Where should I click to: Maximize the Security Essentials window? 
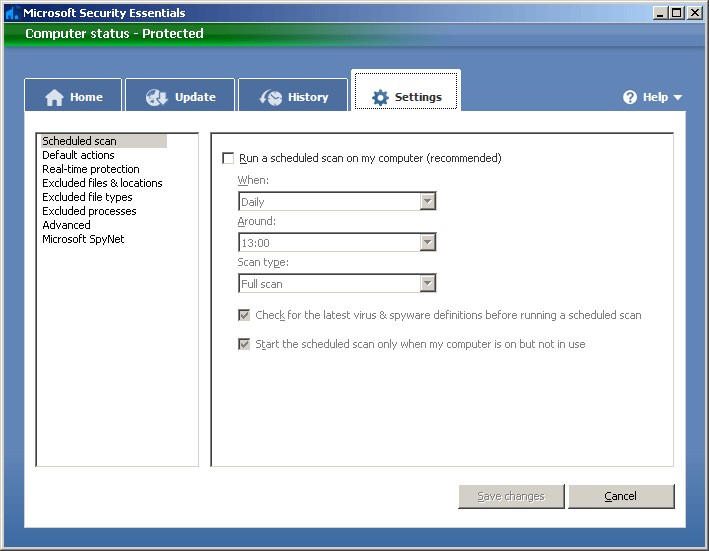tap(677, 13)
